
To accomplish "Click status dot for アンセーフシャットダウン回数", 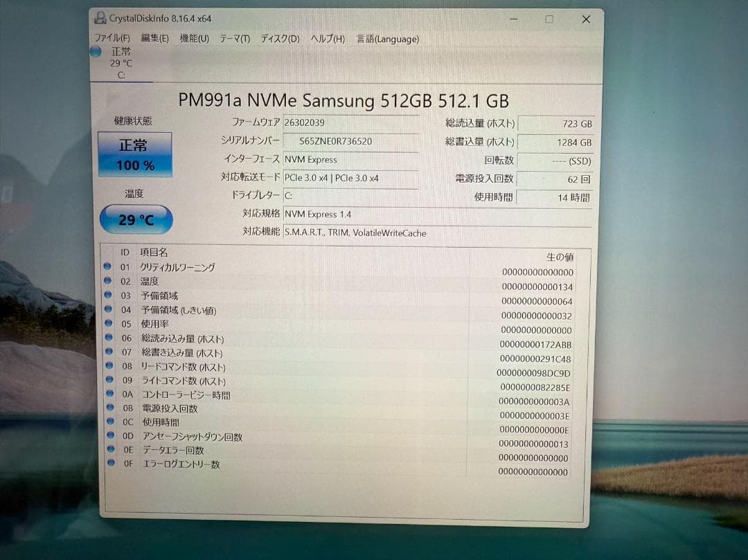I will pos(109,436).
